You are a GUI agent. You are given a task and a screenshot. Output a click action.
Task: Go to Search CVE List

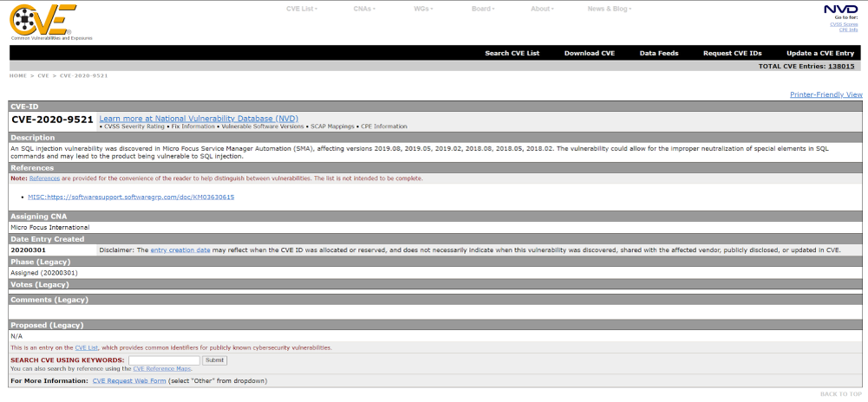click(512, 53)
